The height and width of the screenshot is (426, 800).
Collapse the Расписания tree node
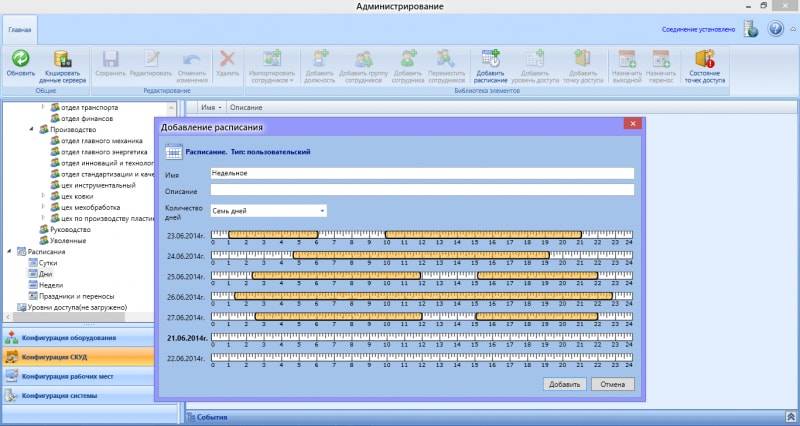[x=9, y=252]
